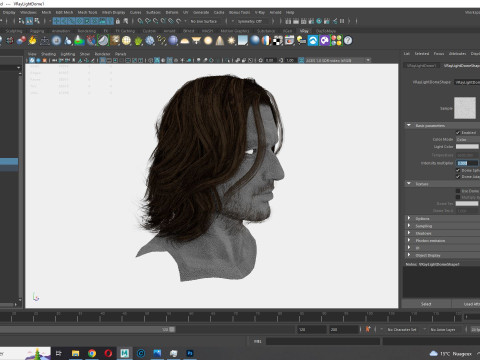Click the Dome Tex color swatch
The image size is (480, 360).
click(467, 204)
